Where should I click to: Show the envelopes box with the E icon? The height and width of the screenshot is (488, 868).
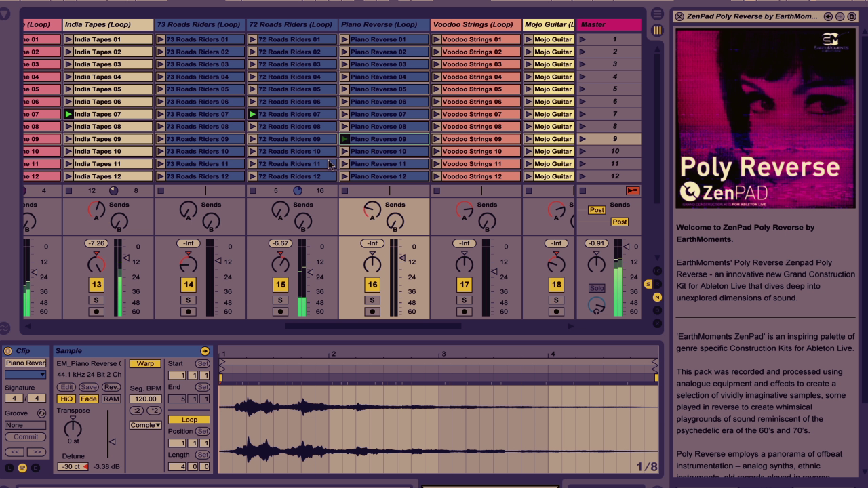pos(35,468)
